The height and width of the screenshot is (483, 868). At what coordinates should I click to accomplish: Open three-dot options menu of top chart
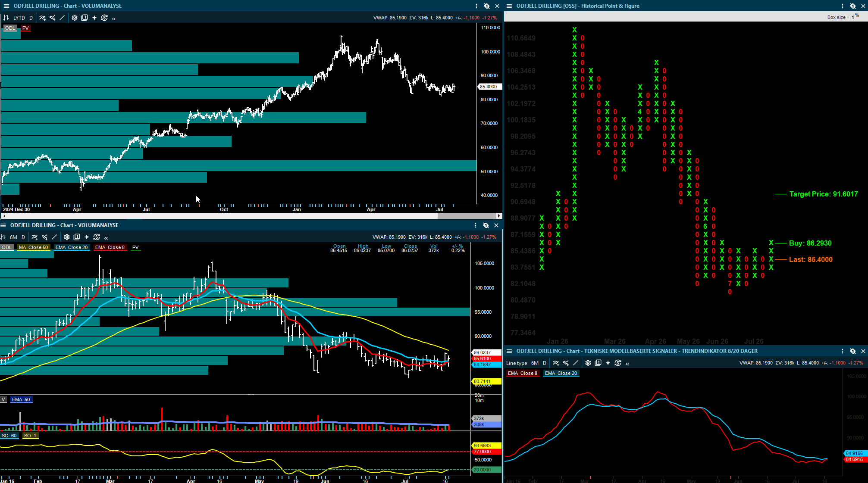tap(476, 6)
